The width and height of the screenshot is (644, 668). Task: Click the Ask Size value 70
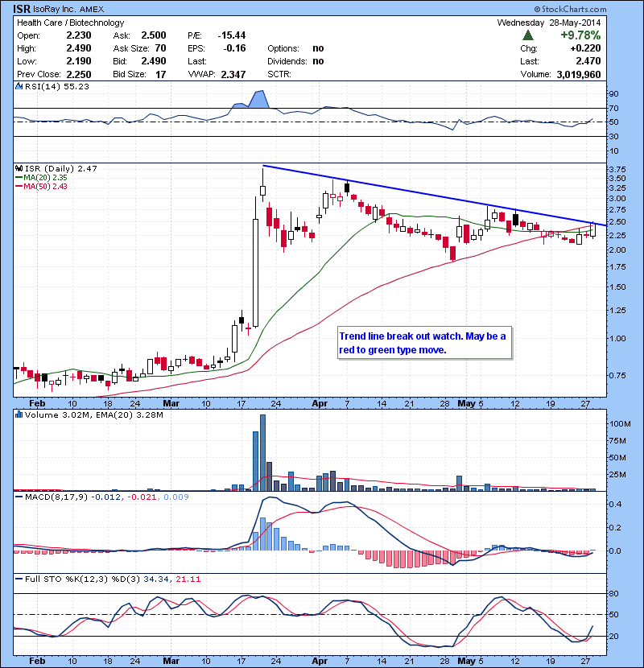point(161,48)
